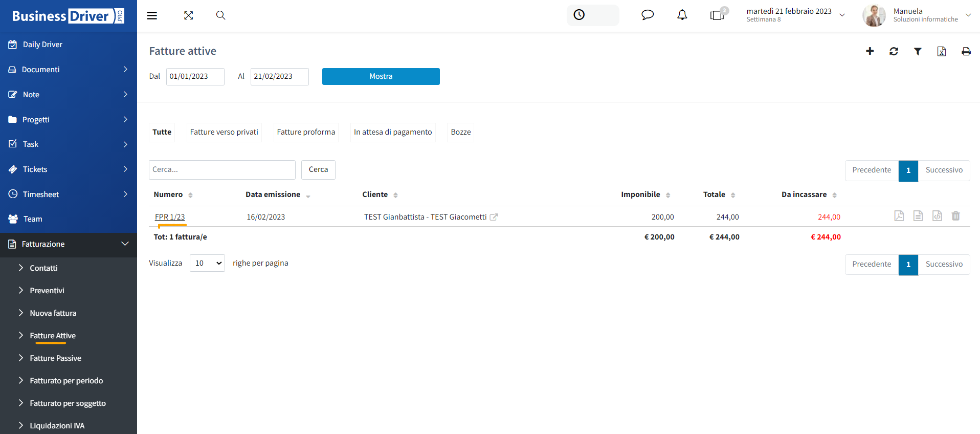This screenshot has width=980, height=434.
Task: Open invoice link FPR 1/23
Action: [x=170, y=217]
